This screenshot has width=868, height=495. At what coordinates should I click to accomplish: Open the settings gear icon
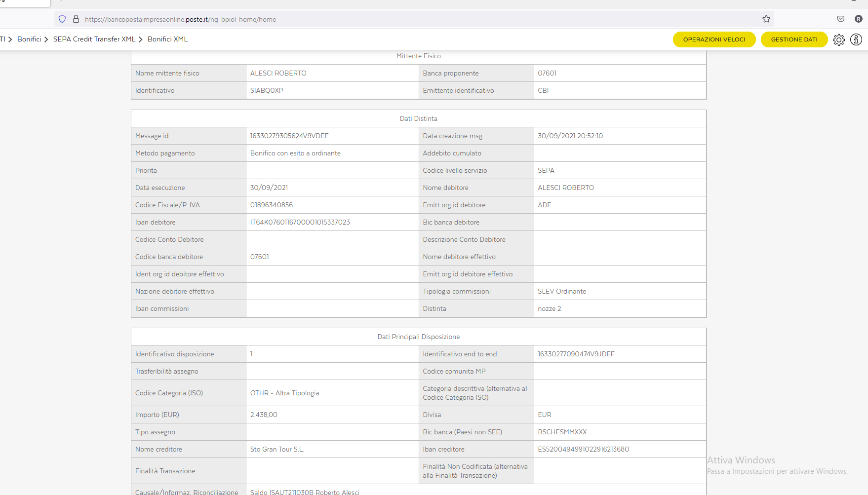click(x=839, y=39)
